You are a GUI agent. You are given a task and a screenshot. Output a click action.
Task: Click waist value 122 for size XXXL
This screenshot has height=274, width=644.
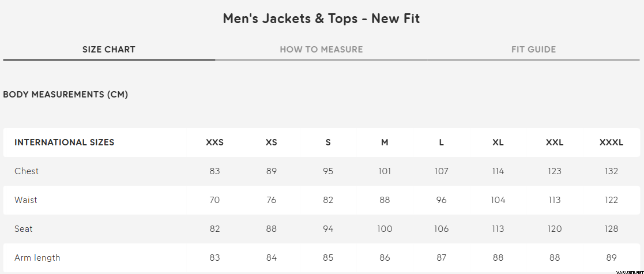(611, 200)
